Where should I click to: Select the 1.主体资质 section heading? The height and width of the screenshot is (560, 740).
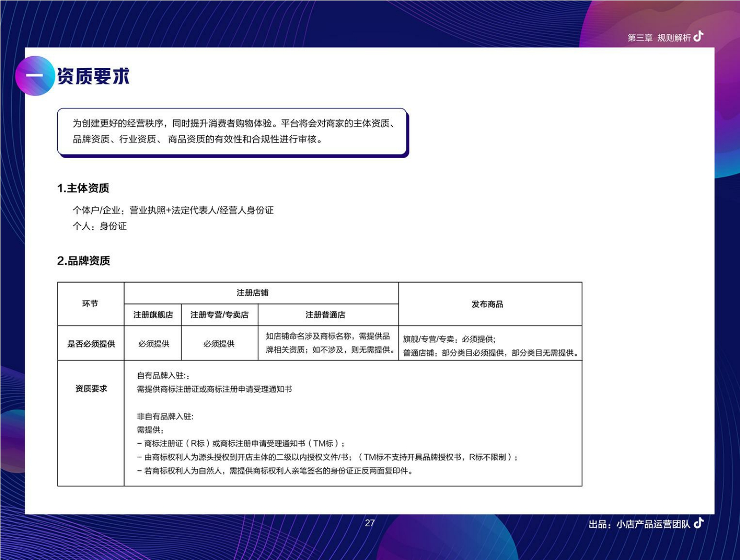[x=83, y=188]
